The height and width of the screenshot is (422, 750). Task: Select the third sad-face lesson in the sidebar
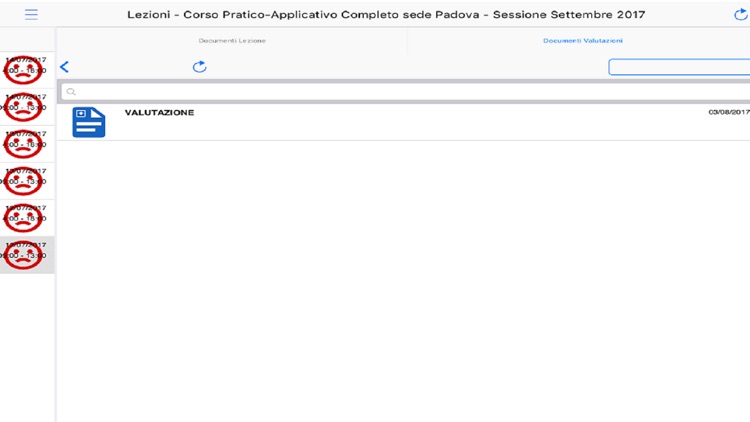(x=24, y=145)
